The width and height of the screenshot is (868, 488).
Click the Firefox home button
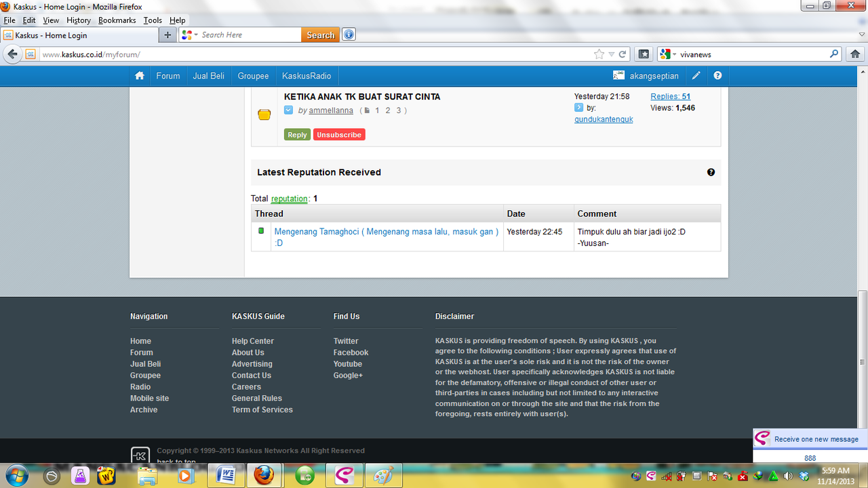[x=856, y=54]
